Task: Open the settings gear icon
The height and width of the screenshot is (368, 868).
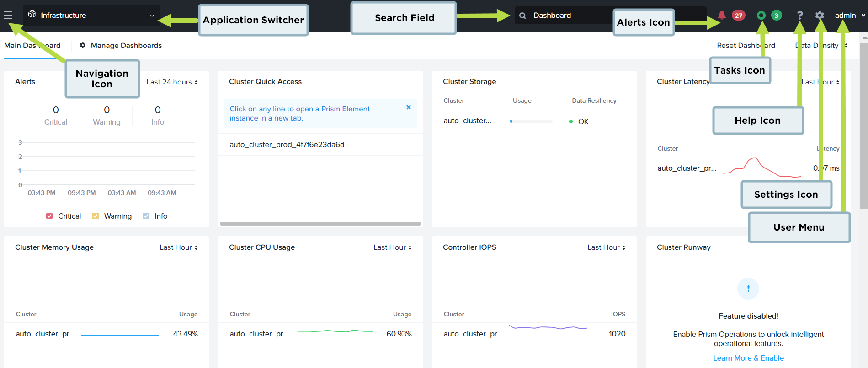Action: point(820,16)
